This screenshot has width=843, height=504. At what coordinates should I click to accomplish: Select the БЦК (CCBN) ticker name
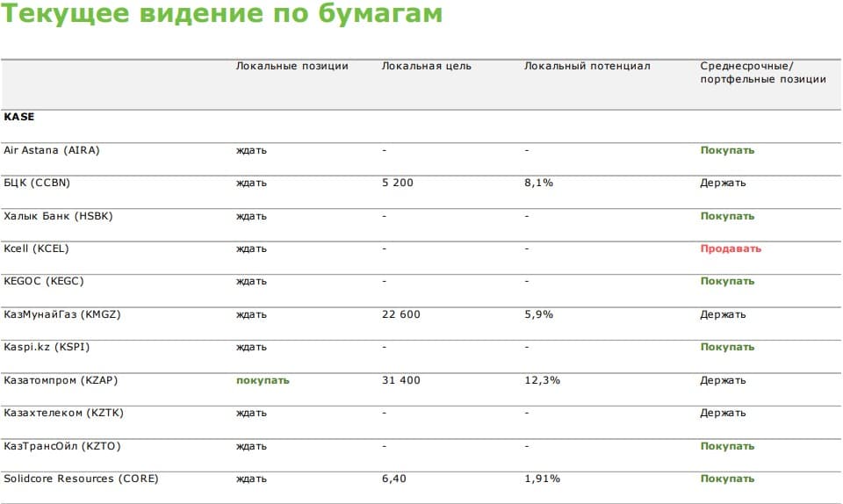click(x=37, y=183)
